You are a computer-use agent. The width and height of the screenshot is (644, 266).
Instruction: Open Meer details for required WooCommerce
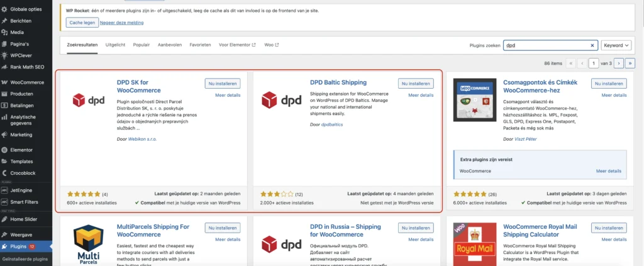pos(609,171)
